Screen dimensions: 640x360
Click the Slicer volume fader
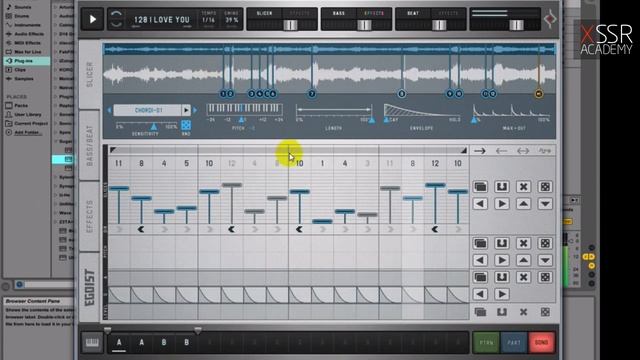[x=290, y=25]
